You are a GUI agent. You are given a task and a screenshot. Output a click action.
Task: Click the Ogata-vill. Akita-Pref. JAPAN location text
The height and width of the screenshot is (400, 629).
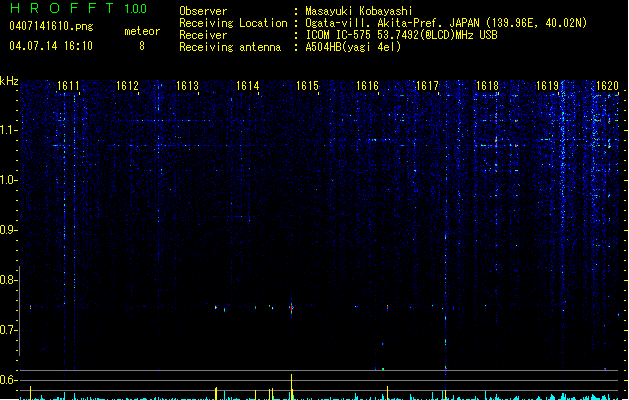(446, 23)
